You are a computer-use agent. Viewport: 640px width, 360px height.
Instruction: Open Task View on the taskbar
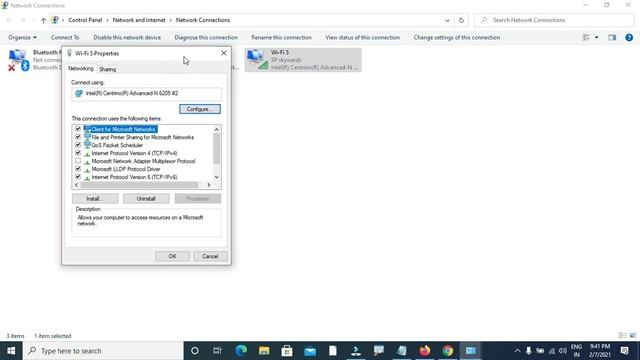pos(217,351)
